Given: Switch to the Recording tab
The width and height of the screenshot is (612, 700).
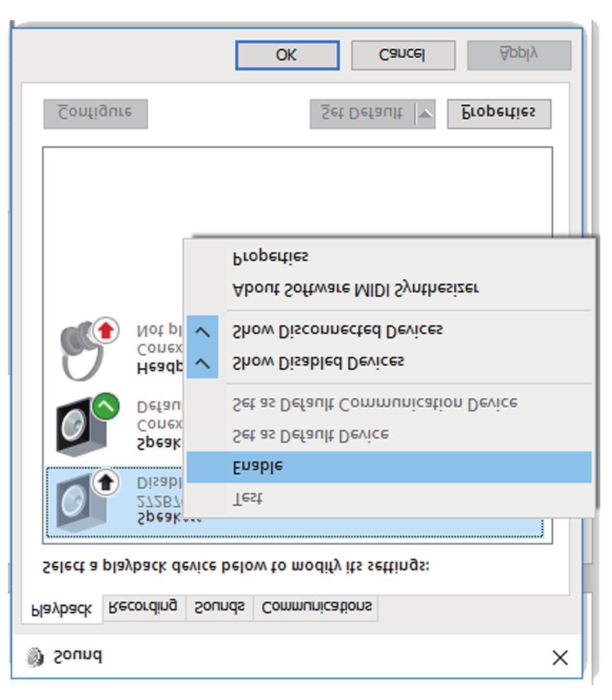Looking at the screenshot, I should coord(144,607).
